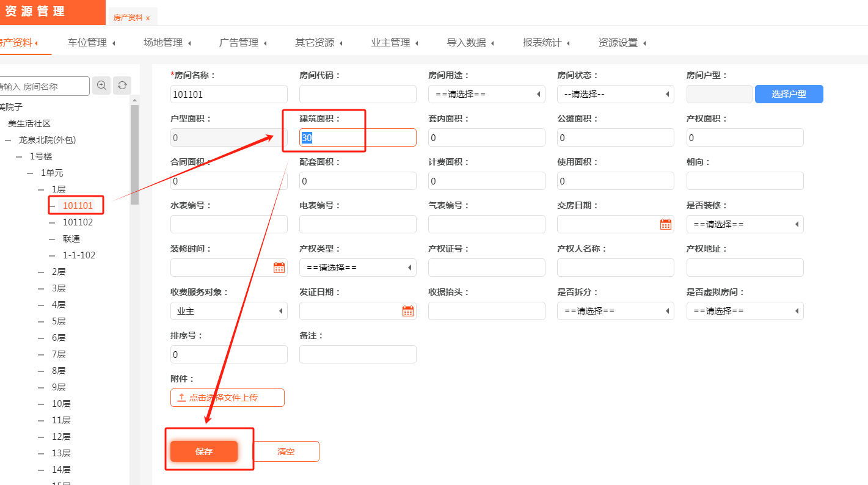This screenshot has width=868, height=485.
Task: Open the 车位管理 menu
Action: 92,43
